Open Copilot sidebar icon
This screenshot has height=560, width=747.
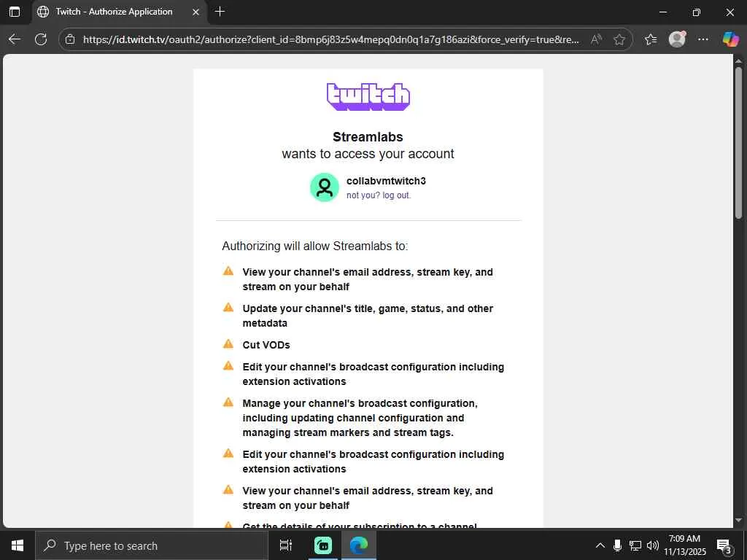coord(729,39)
